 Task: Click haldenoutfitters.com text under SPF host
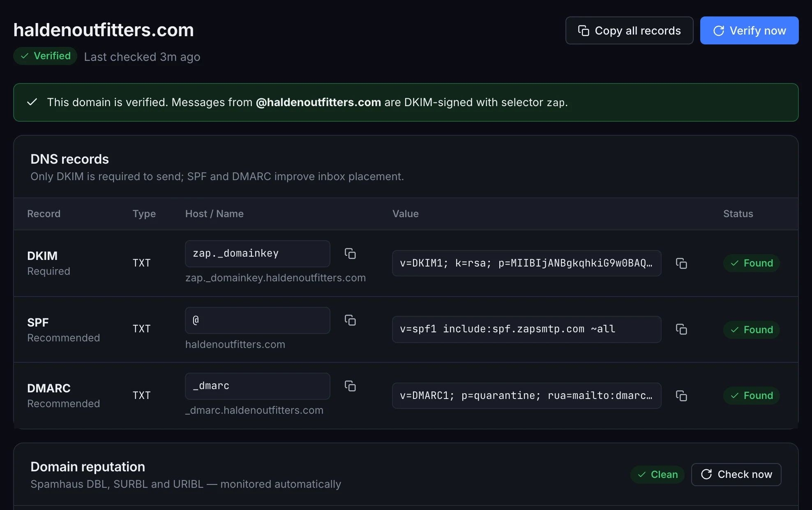(235, 345)
